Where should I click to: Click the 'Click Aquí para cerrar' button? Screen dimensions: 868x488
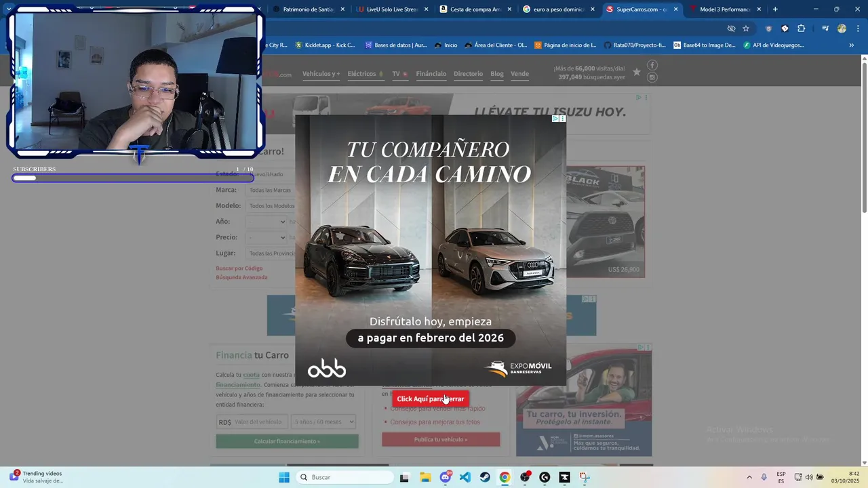point(431,399)
